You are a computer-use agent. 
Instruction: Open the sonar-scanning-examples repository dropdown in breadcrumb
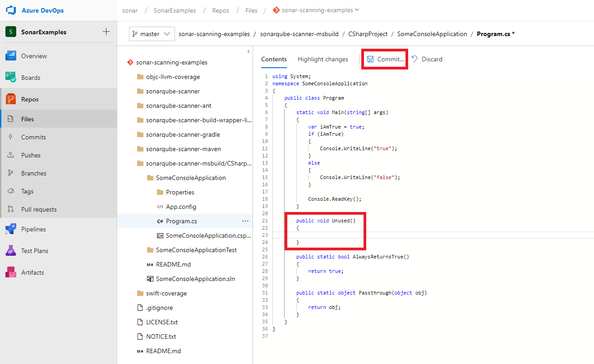(316, 10)
